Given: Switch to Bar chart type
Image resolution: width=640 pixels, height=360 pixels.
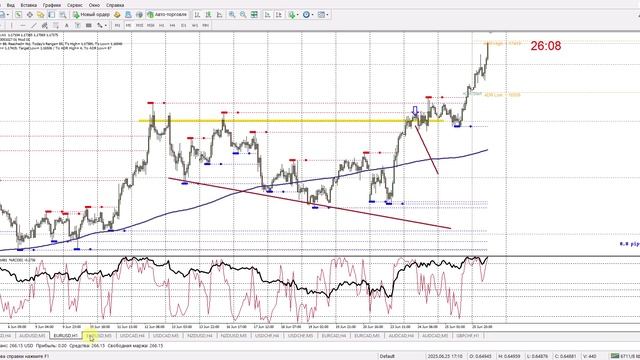Looking at the screenshot, I should [x=197, y=15].
